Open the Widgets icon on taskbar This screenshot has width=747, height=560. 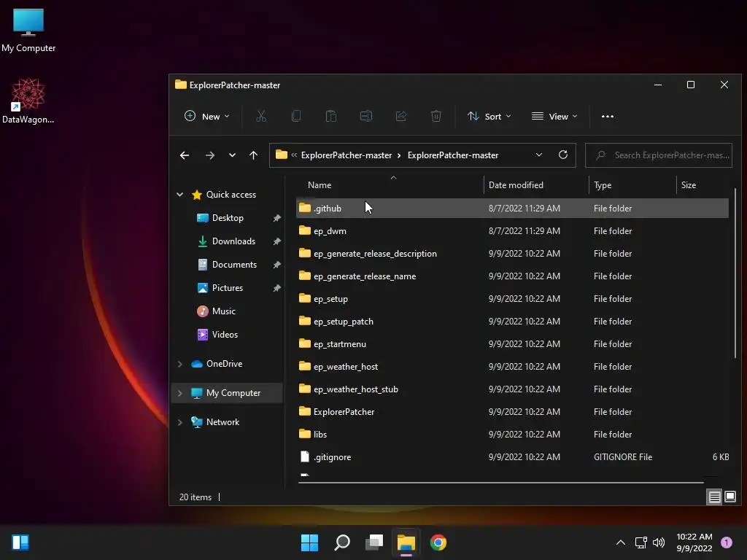point(20,542)
